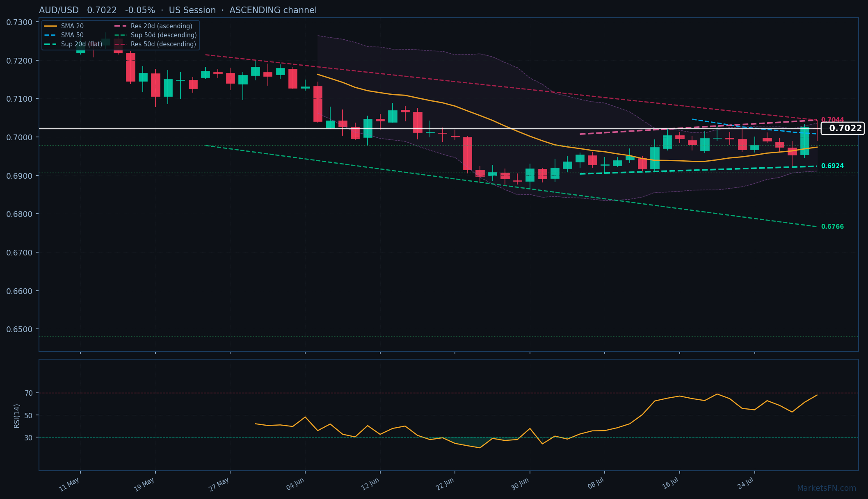Click the Sup 50d (descending) legend entry
This screenshot has width=868, height=499.
pyautogui.click(x=155, y=35)
